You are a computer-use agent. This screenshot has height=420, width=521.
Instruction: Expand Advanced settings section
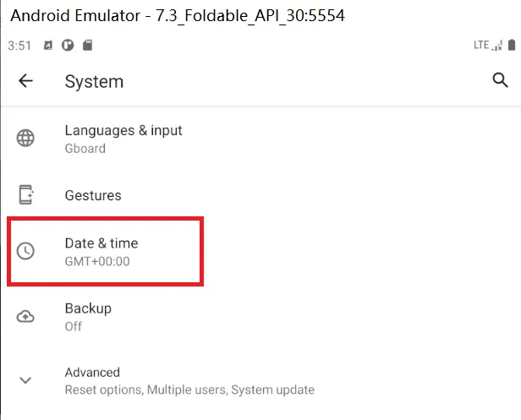pos(260,380)
